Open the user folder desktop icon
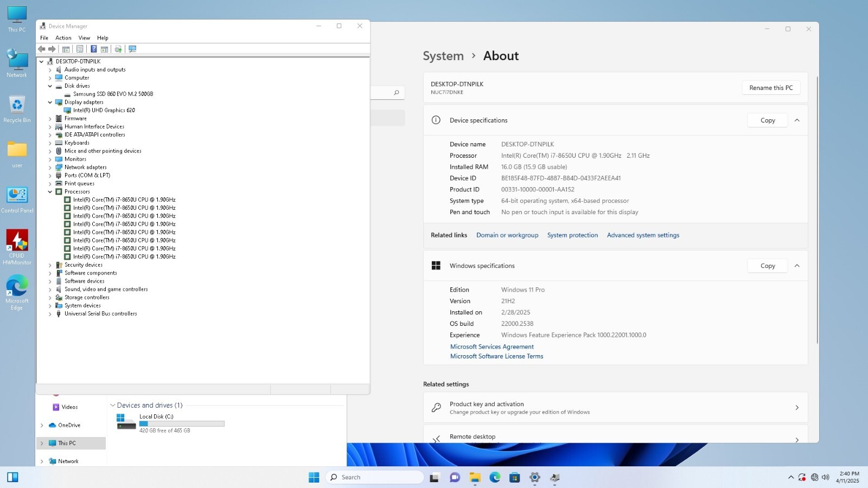Image resolution: width=868 pixels, height=488 pixels. 17,155
